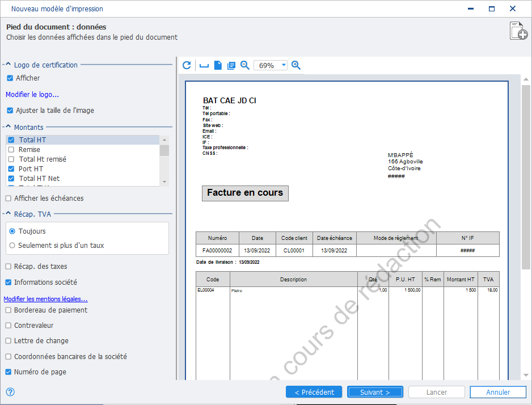Go back with the Précédent button
This screenshot has height=405, width=532.
pos(314,392)
